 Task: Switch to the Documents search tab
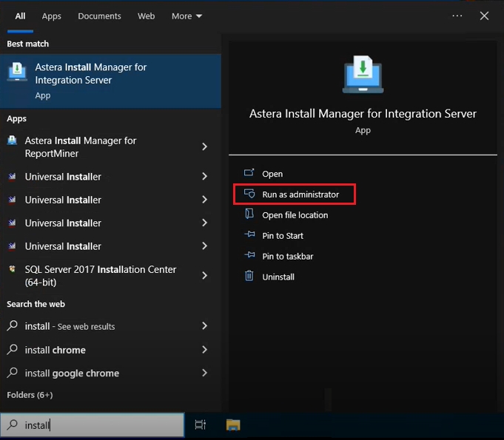(x=99, y=16)
